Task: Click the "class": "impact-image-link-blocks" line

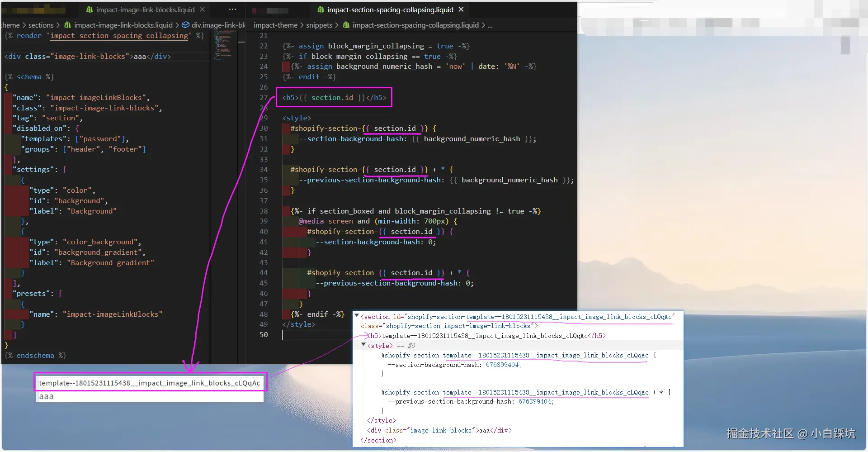Action: tap(87, 108)
